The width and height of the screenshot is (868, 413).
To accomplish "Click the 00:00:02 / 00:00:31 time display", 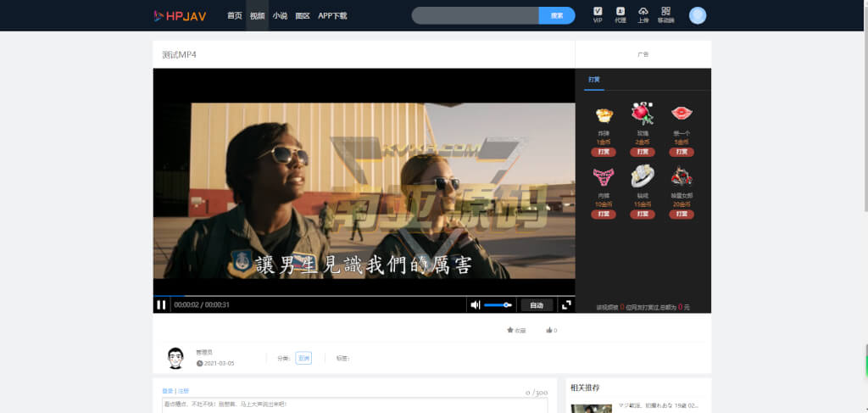I will coord(202,305).
